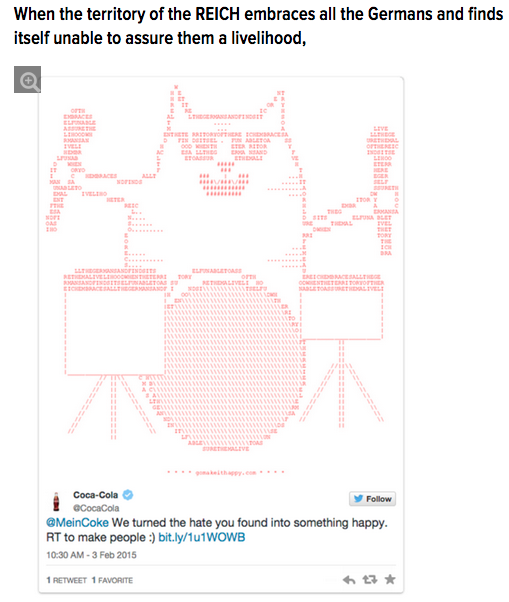Click the Coca-Cola display name
This screenshot has height=602, width=509.
pyautogui.click(x=96, y=495)
